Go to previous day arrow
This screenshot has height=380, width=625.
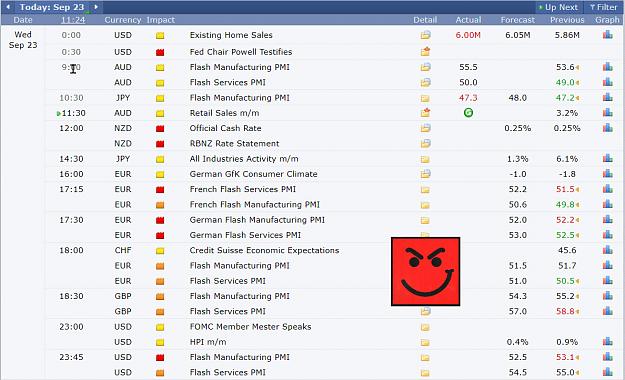click(8, 7)
